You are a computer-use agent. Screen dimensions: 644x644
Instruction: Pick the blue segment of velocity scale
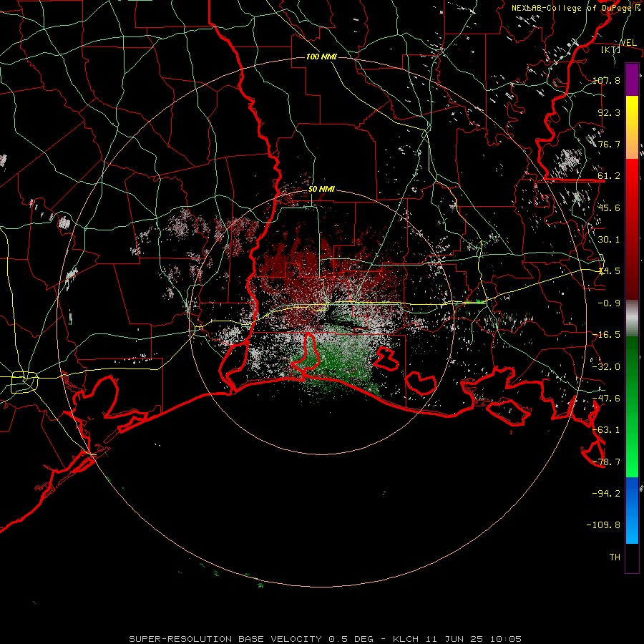632,510
